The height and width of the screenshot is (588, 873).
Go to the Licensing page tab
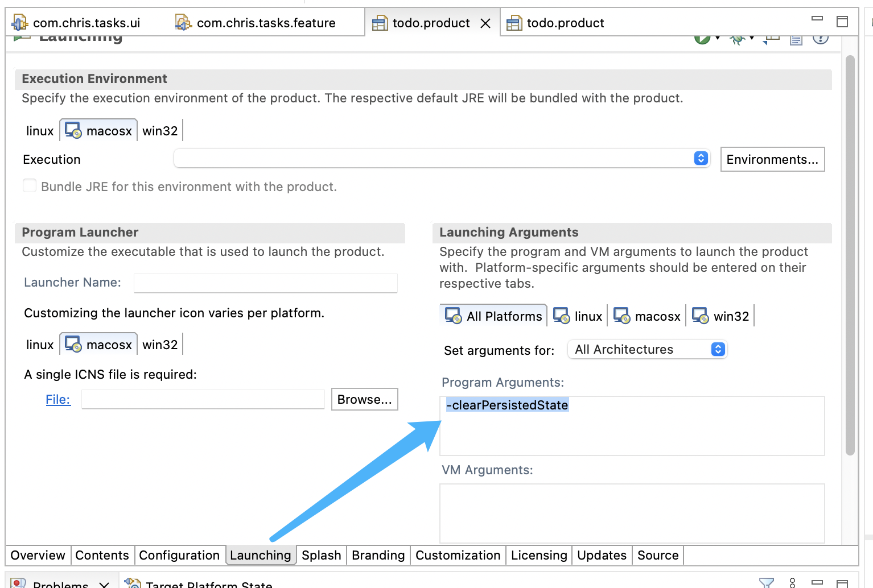(x=539, y=555)
